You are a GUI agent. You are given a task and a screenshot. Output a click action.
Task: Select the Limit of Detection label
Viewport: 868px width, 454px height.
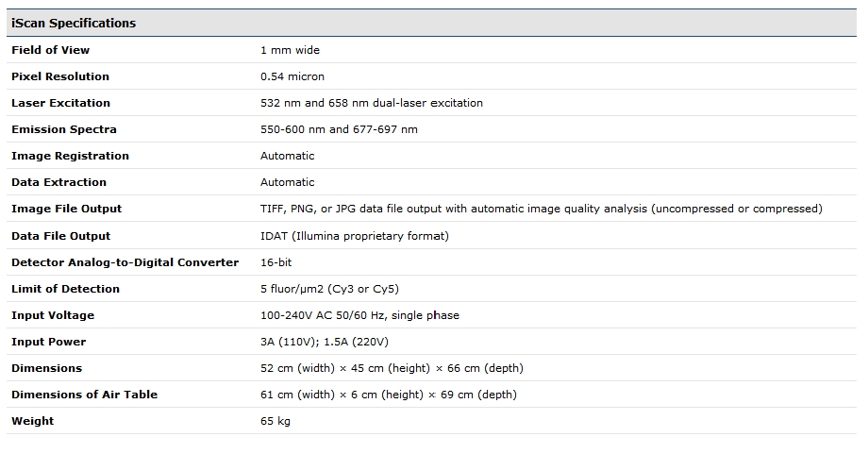[x=65, y=289]
